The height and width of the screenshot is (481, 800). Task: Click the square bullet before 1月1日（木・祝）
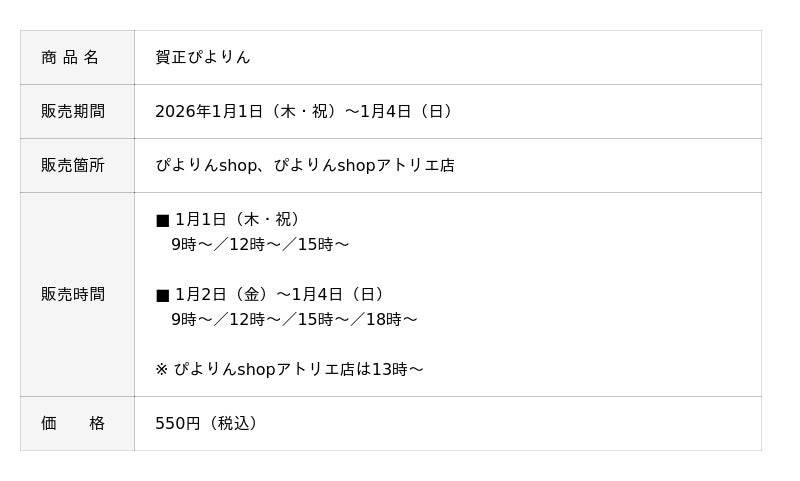click(162, 220)
